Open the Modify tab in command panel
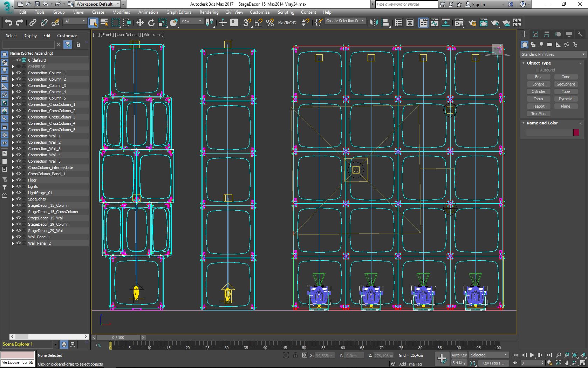 535,34
